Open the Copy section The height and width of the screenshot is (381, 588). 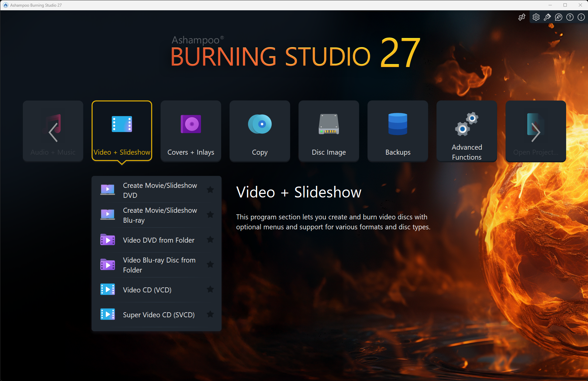click(260, 131)
